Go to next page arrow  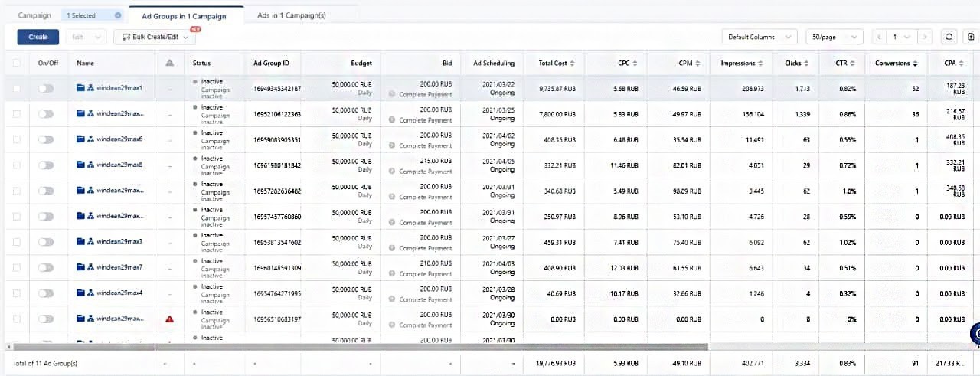[x=926, y=37]
